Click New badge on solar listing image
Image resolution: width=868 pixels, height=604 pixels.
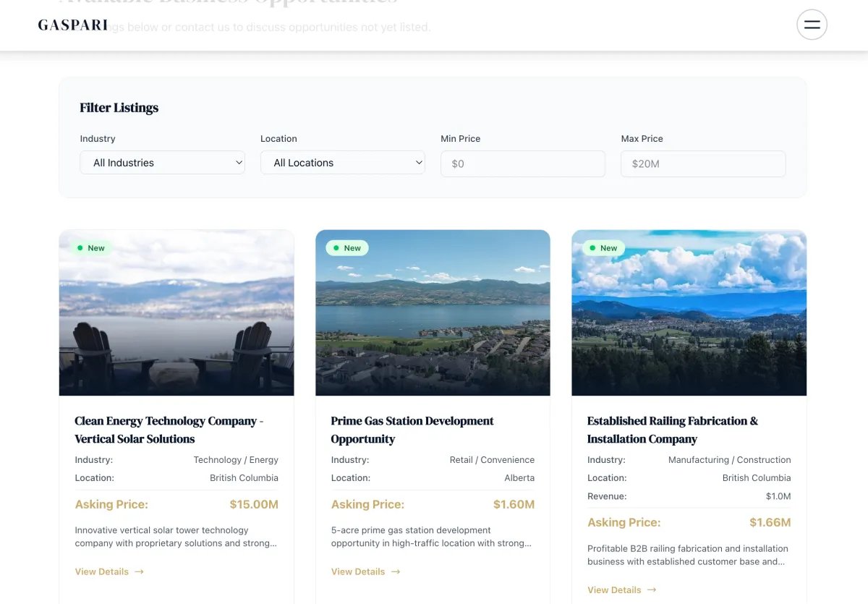pyautogui.click(x=91, y=248)
